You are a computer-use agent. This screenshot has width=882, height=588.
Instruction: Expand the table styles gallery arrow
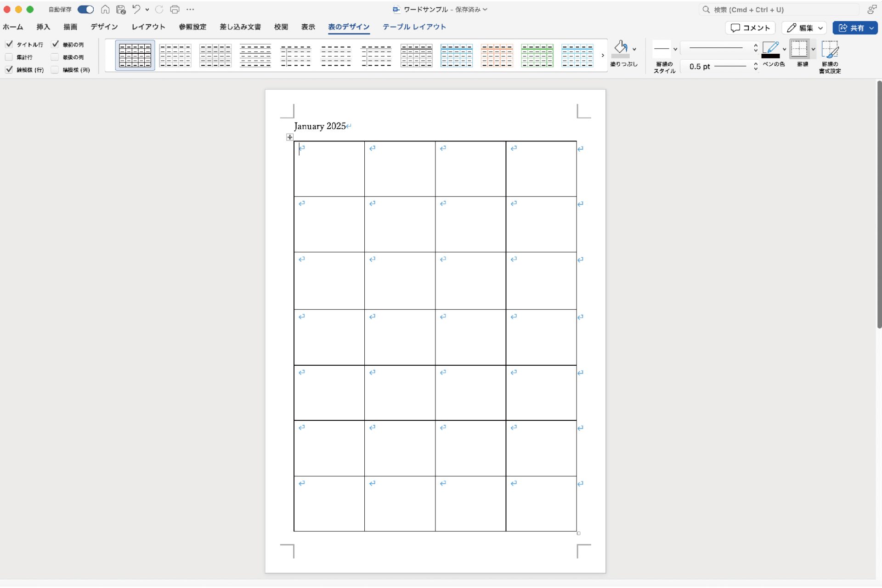click(x=603, y=55)
